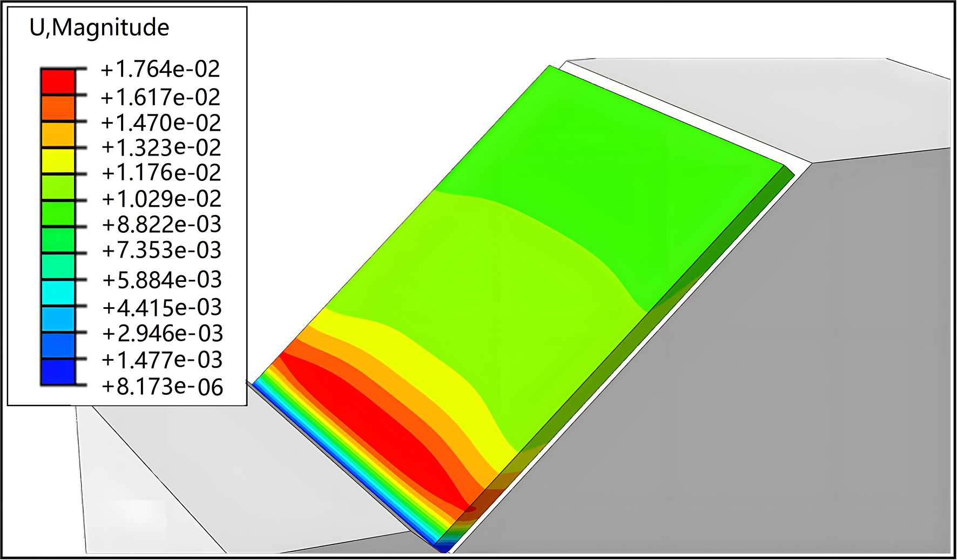Select the orange legend swatch beside +1.470e-02
This screenshot has height=560, width=957.
tap(58, 134)
